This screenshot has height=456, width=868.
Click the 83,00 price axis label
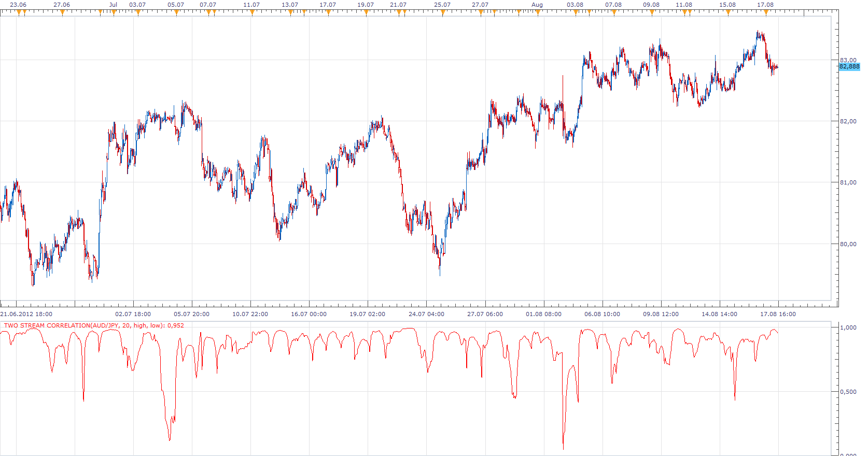(x=848, y=60)
